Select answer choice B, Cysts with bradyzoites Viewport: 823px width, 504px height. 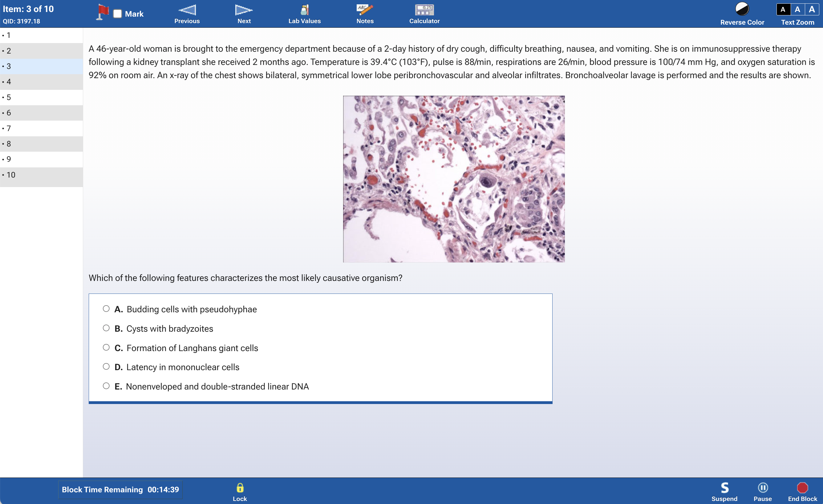pos(106,328)
